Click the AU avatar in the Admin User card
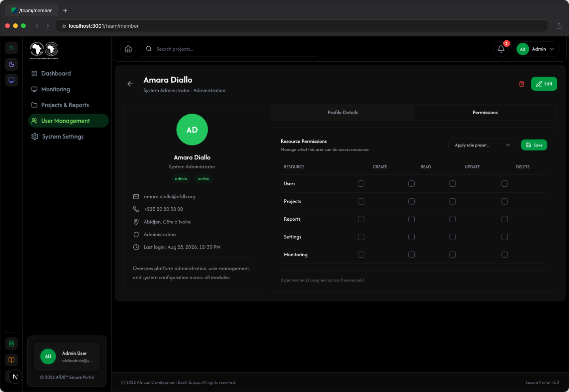The image size is (569, 392). tap(48, 356)
